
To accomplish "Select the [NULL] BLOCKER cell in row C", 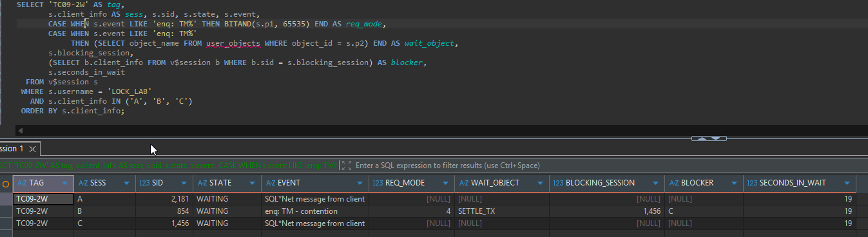I will pyautogui.click(x=704, y=223).
